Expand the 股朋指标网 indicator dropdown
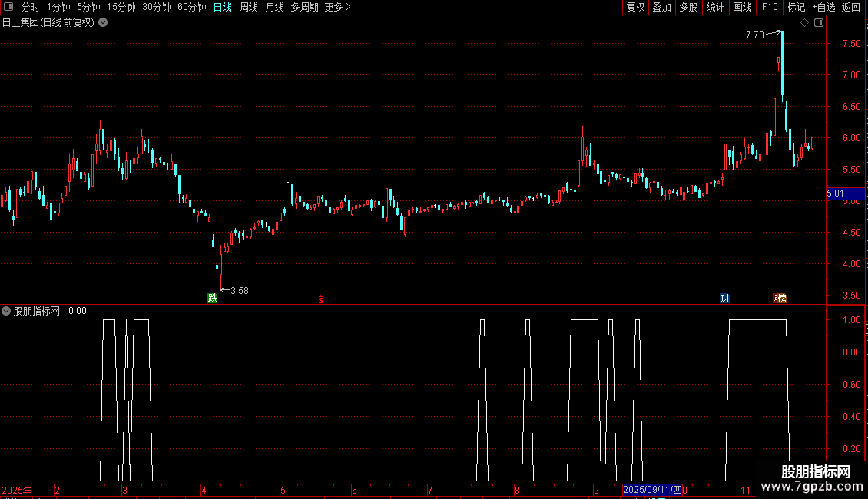868x499 pixels. (x=6, y=311)
